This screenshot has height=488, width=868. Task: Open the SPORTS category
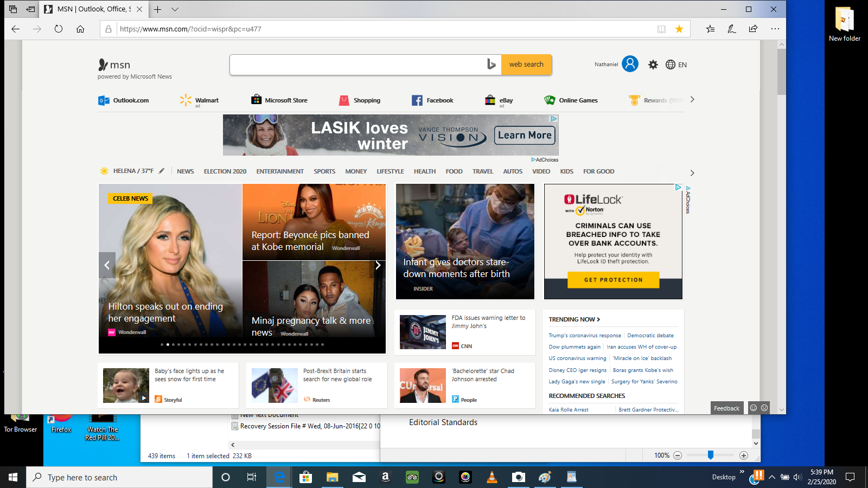click(x=324, y=171)
